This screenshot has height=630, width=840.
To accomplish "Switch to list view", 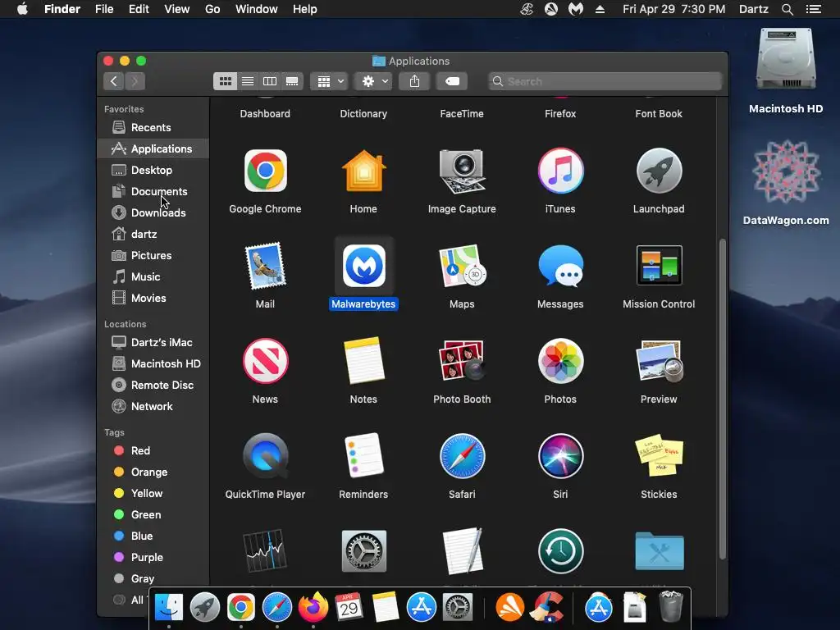I will pos(248,81).
